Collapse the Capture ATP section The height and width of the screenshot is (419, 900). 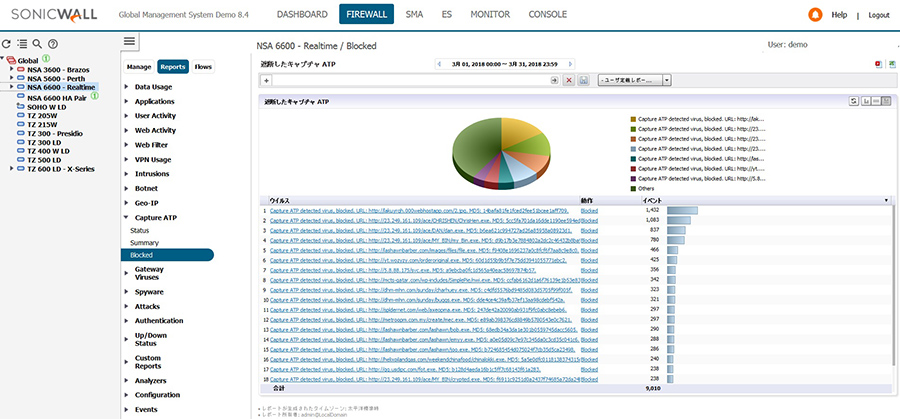coord(127,218)
